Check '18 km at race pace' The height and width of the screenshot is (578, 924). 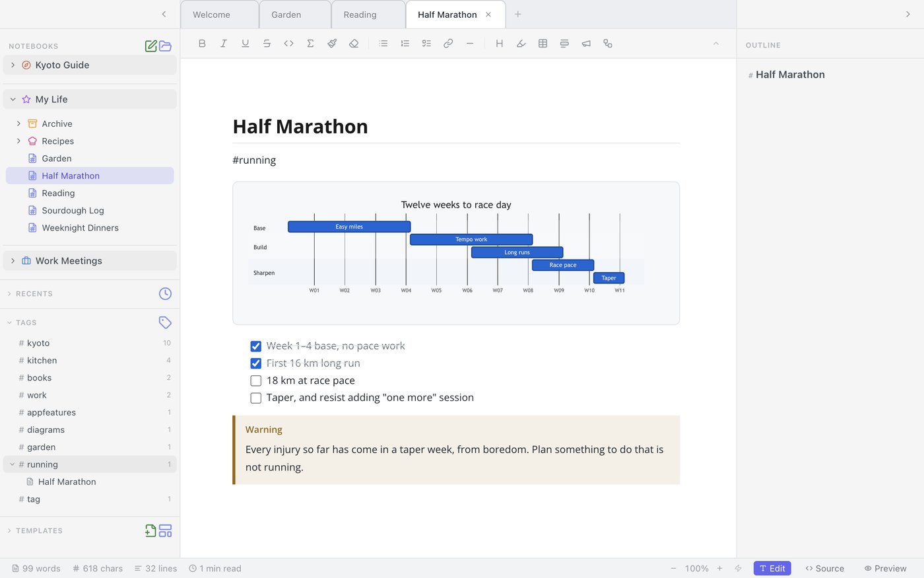(256, 380)
